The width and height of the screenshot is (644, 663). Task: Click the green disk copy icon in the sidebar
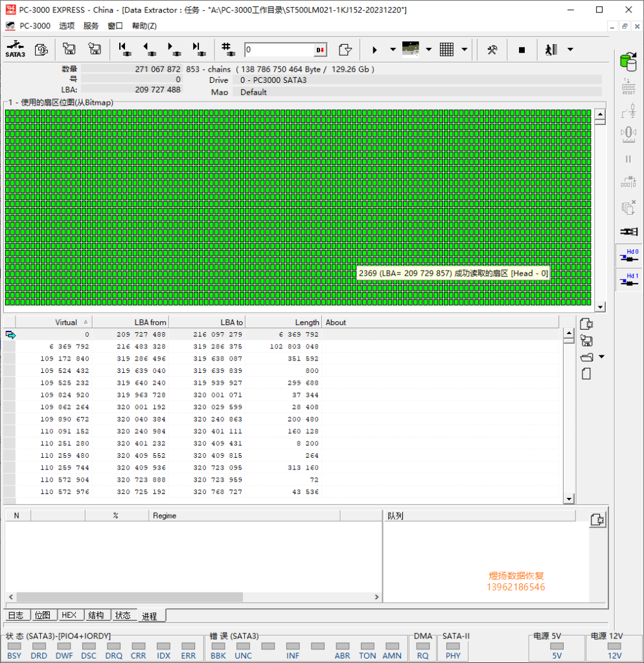click(628, 62)
